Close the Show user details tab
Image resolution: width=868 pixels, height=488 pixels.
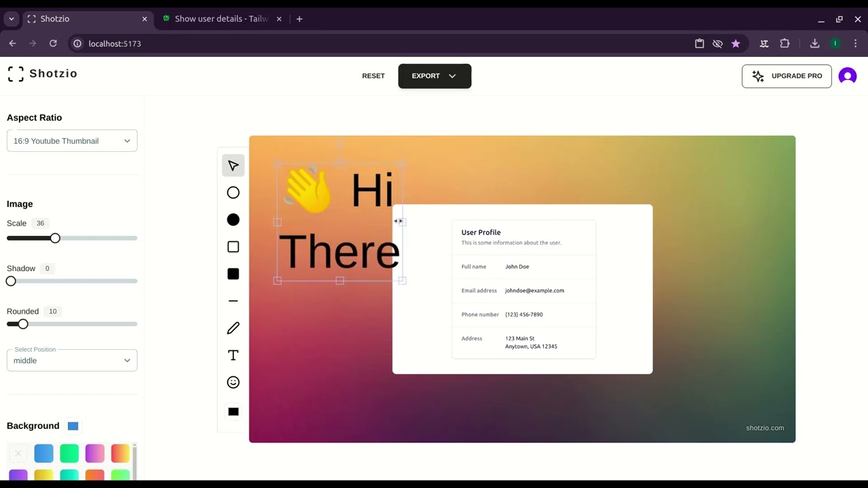coord(280,19)
